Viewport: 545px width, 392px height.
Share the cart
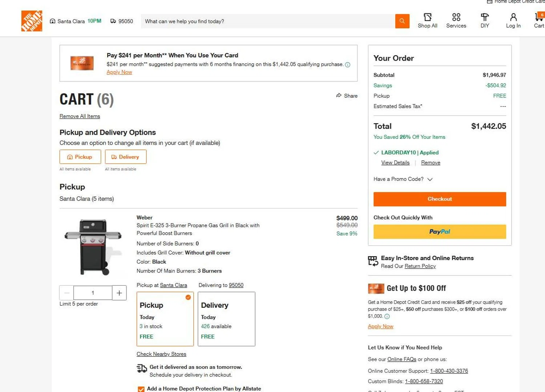(x=347, y=96)
